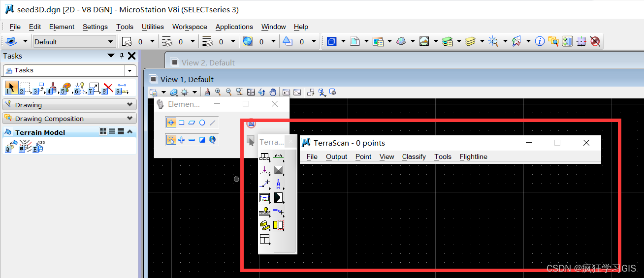Open the line style dropdown arrow
Image resolution: width=644 pixels, height=278 pixels.
193,42
